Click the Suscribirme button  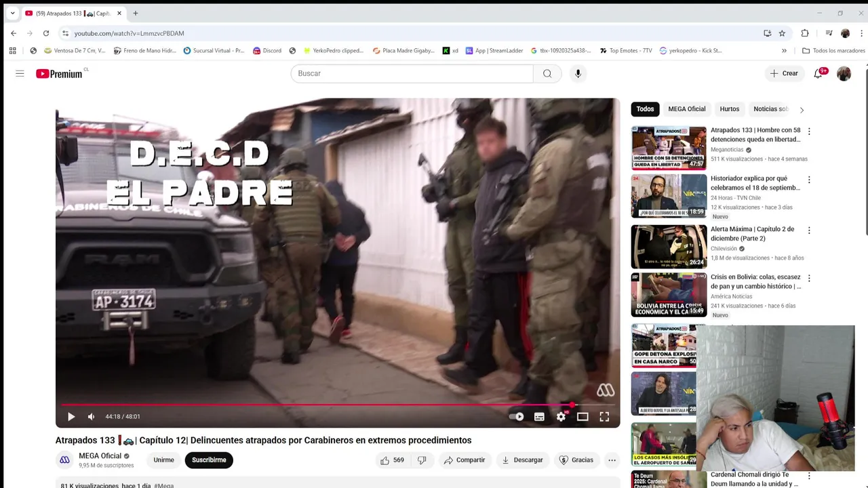click(209, 460)
